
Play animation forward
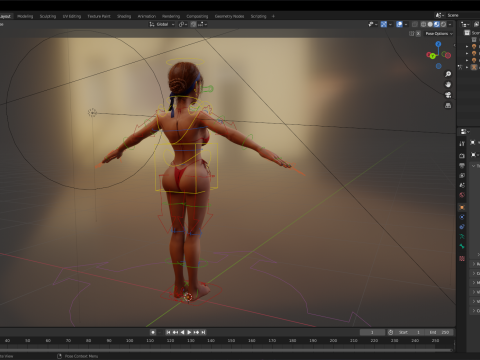(x=189, y=332)
